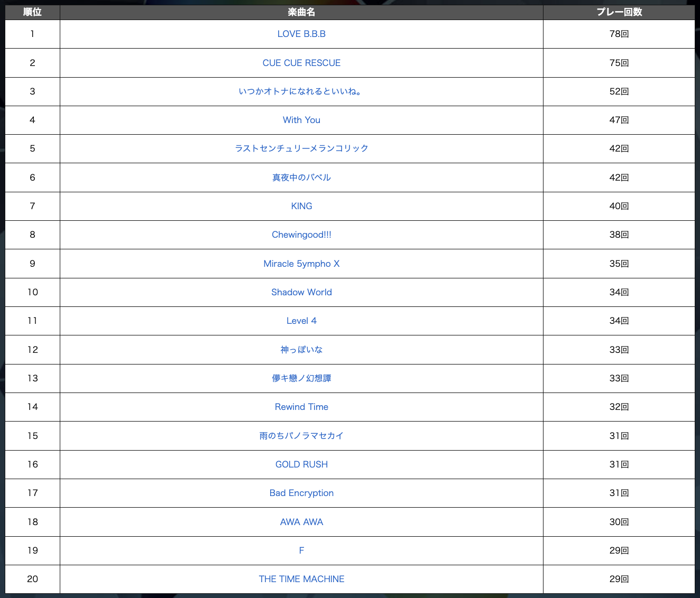Click the Shadow World link
The image size is (700, 598).
pyautogui.click(x=301, y=292)
